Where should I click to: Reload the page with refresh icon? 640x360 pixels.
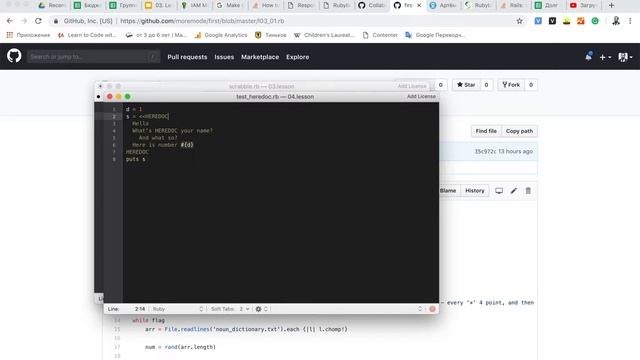(x=38, y=21)
